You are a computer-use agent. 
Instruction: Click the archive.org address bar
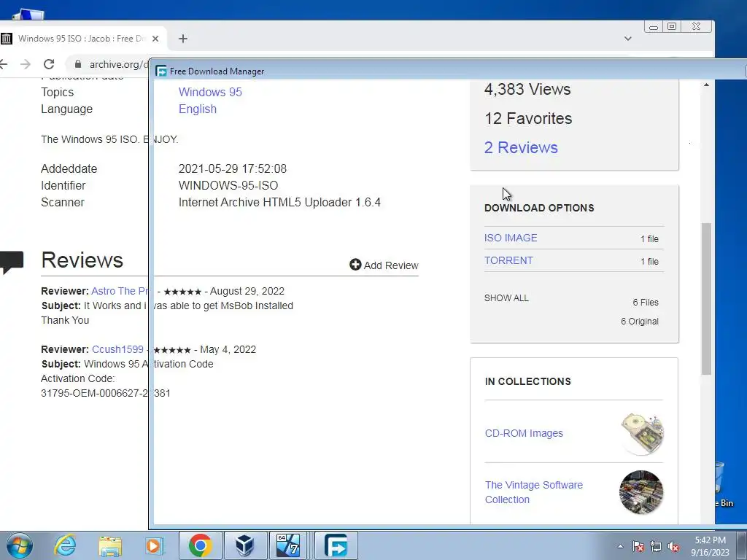click(x=109, y=64)
